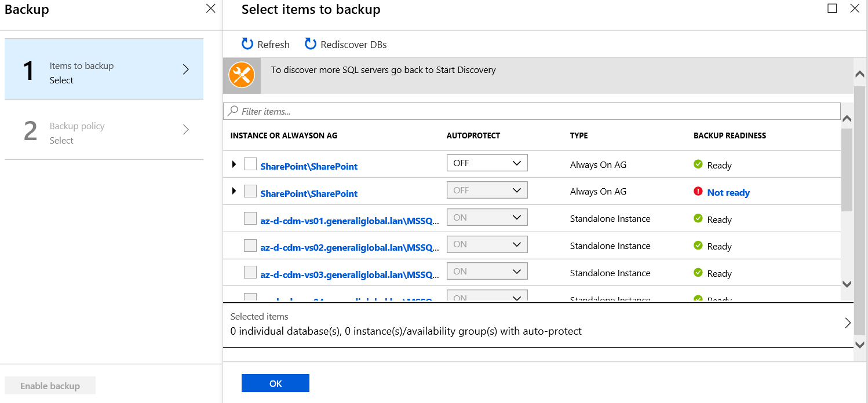Click the red Not ready error icon
This screenshot has height=403, width=868.
point(698,192)
